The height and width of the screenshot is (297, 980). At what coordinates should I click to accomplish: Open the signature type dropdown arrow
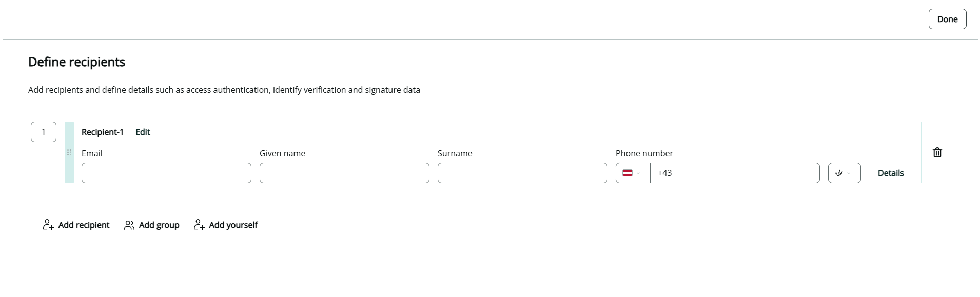(849, 173)
